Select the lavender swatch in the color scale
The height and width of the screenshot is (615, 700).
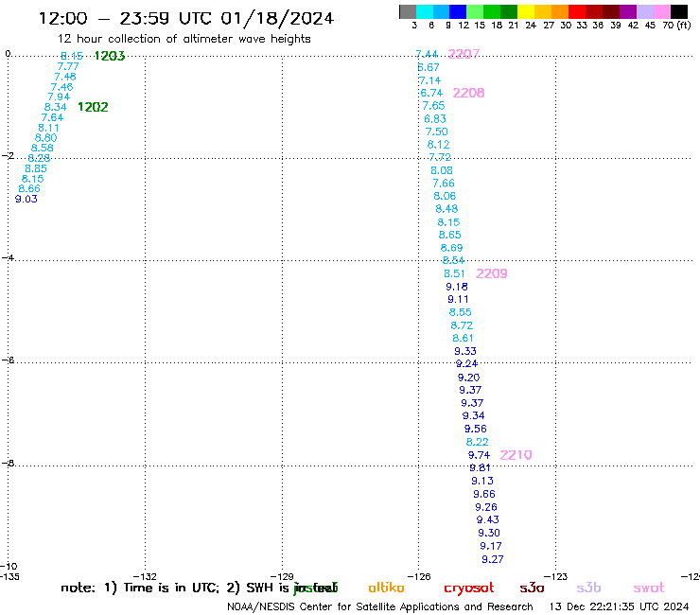pyautogui.click(x=644, y=11)
